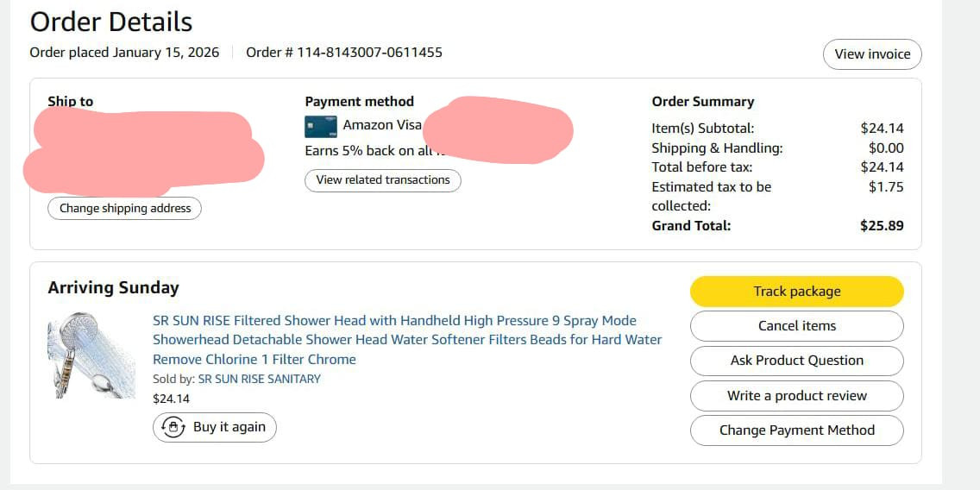This screenshot has width=980, height=490.
Task: Click the Amazon Visa card icon
Action: click(x=320, y=127)
